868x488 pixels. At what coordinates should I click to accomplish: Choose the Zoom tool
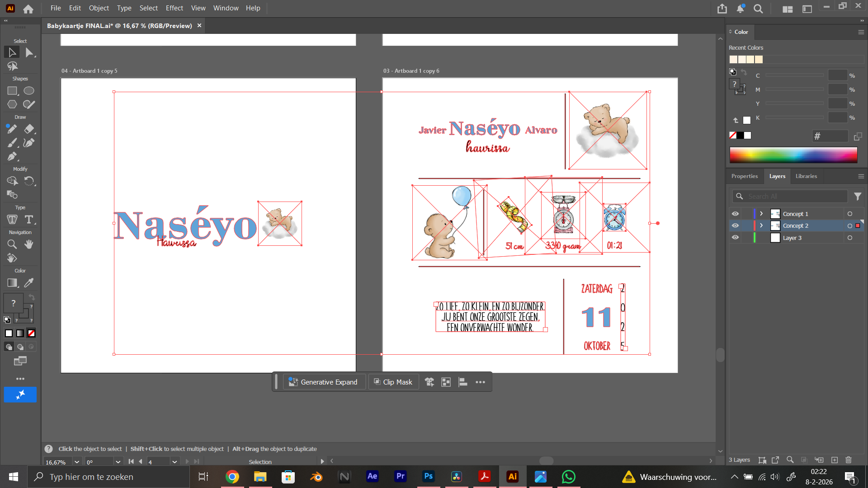pos(12,244)
